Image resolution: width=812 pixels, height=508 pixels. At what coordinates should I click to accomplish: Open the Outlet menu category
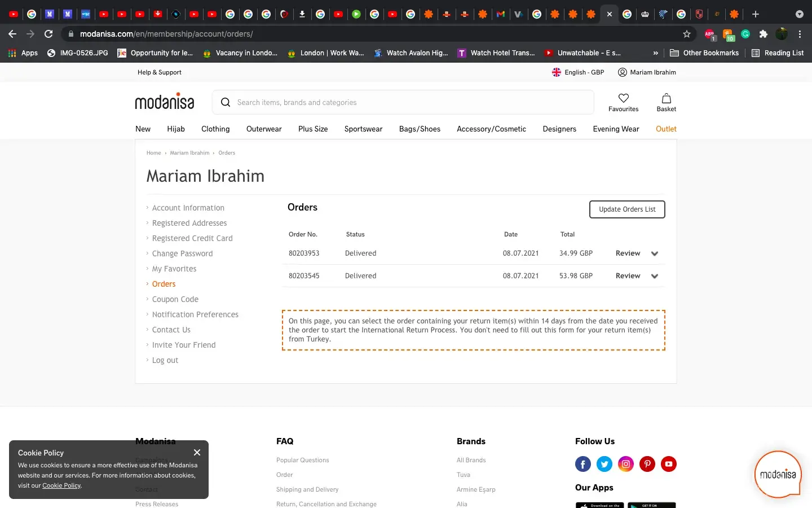666,129
